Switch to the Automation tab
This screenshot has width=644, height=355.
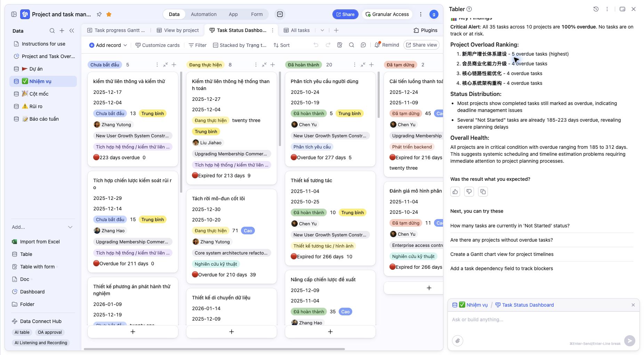click(x=204, y=14)
